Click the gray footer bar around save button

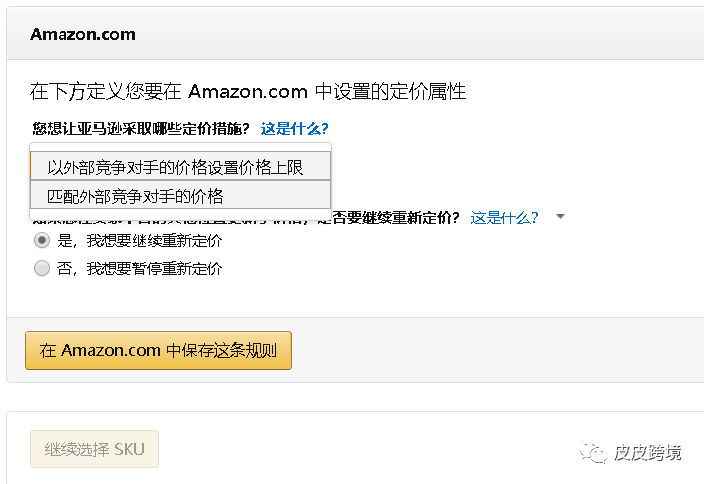(x=480, y=350)
